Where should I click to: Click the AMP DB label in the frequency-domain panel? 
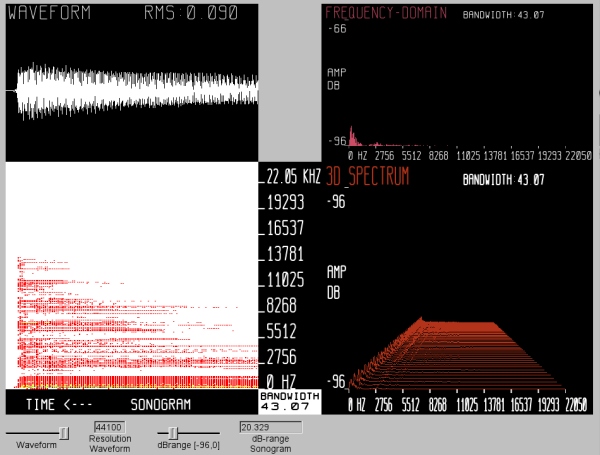pos(336,79)
